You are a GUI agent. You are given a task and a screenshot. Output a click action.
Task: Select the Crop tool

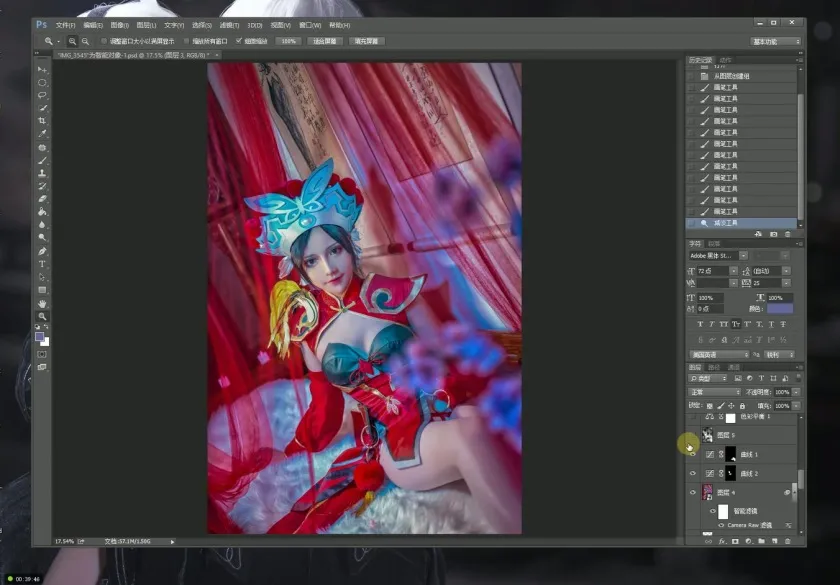click(42, 121)
